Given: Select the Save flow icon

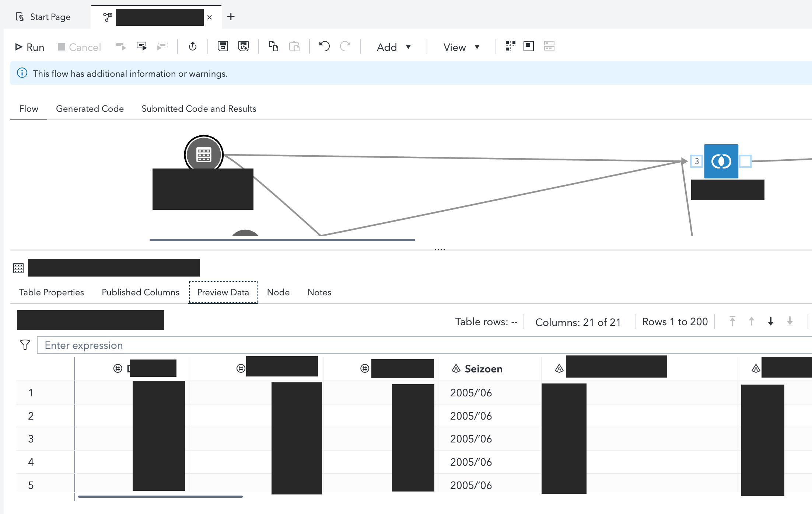Looking at the screenshot, I should pyautogui.click(x=223, y=46).
